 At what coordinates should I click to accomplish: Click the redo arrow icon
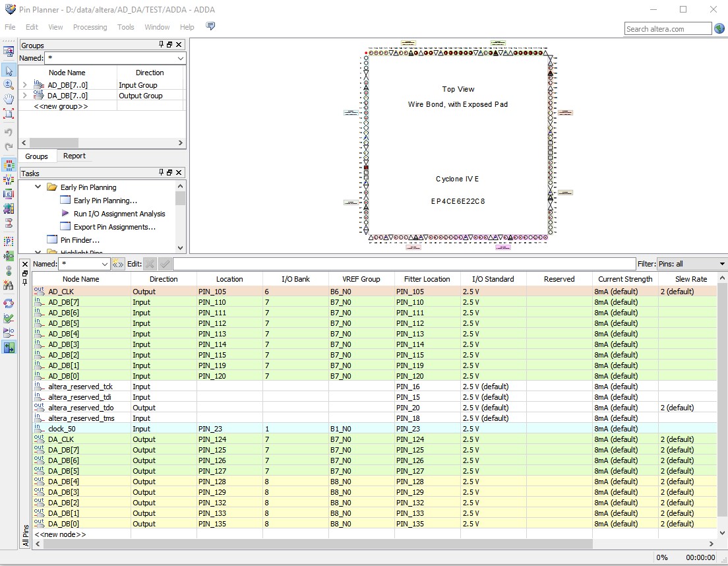pos(9,146)
